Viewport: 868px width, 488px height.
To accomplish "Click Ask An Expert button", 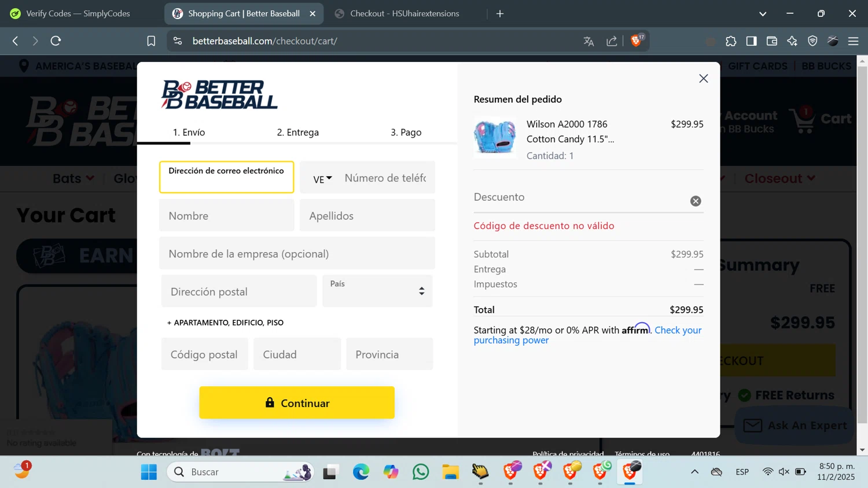I will [795, 426].
